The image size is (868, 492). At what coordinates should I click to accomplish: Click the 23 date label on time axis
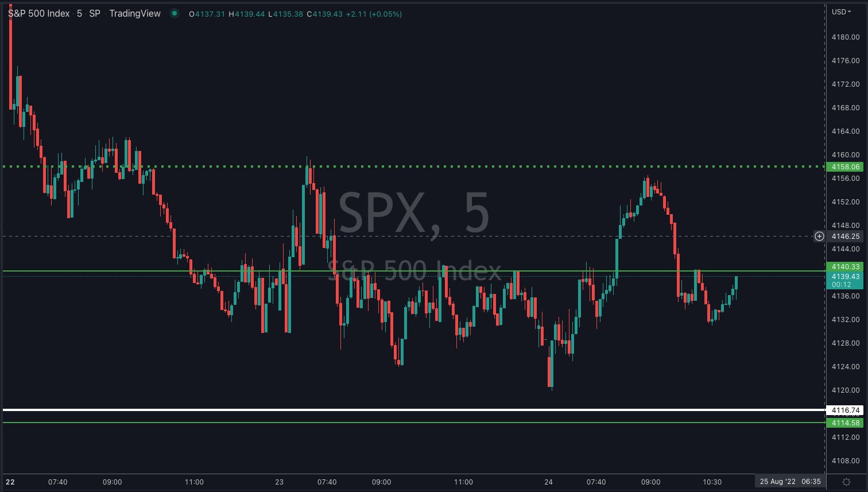coord(280,482)
